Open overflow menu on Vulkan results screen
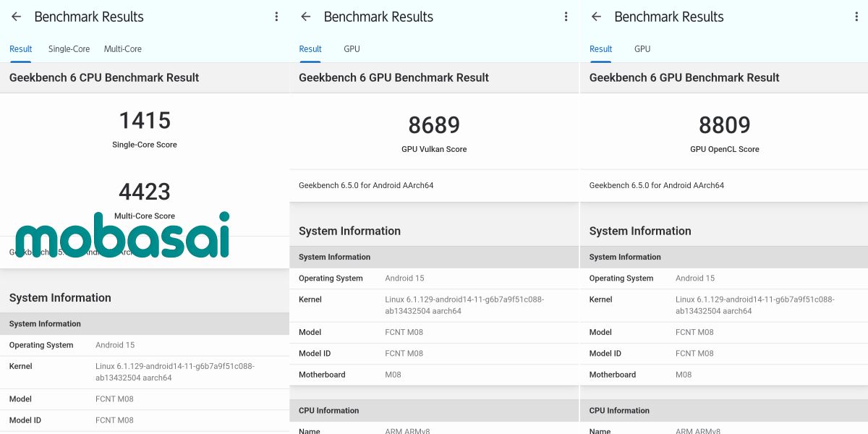 point(566,17)
